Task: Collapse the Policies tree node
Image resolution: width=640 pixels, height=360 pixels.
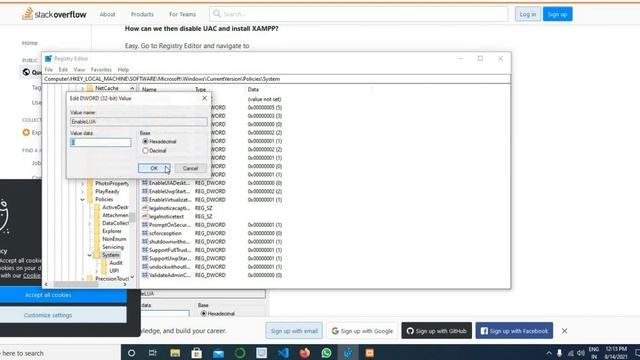Action: 82,200
